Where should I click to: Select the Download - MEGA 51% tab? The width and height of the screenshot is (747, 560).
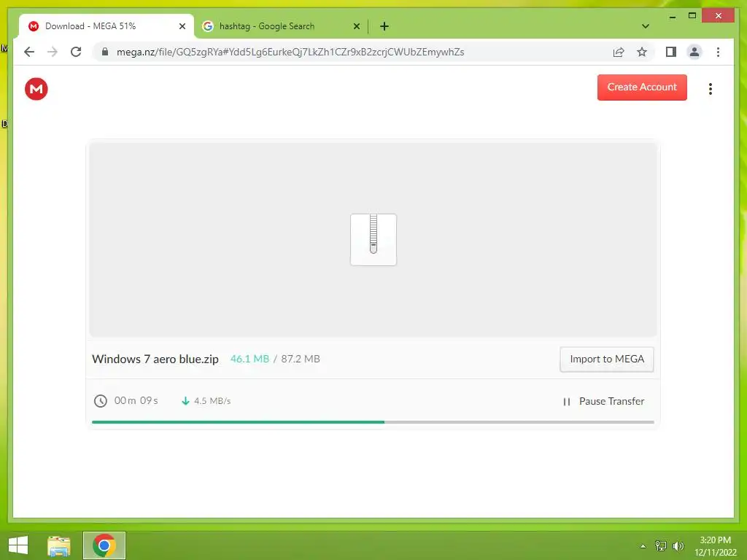click(x=107, y=26)
